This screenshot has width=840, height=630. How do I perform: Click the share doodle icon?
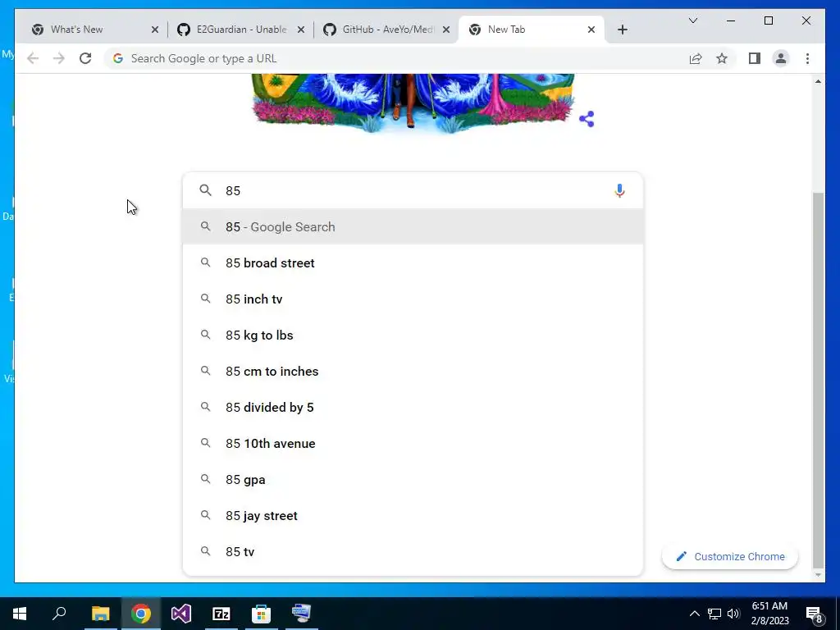pyautogui.click(x=587, y=119)
